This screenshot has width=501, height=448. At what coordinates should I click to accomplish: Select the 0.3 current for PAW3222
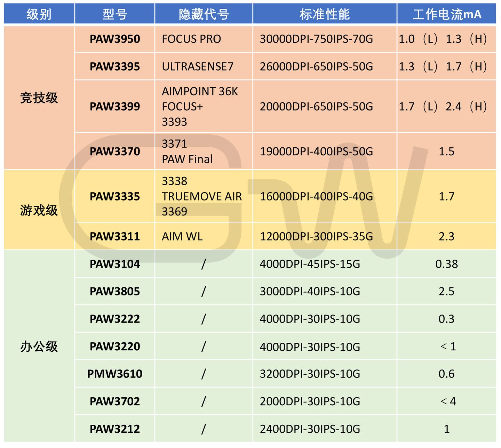(x=447, y=319)
